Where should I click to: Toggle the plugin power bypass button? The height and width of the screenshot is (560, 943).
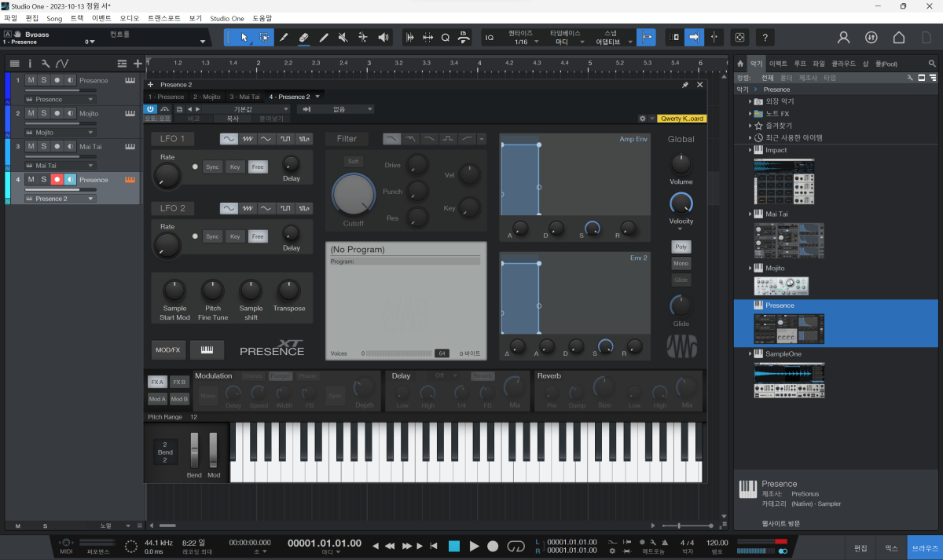tap(150, 109)
